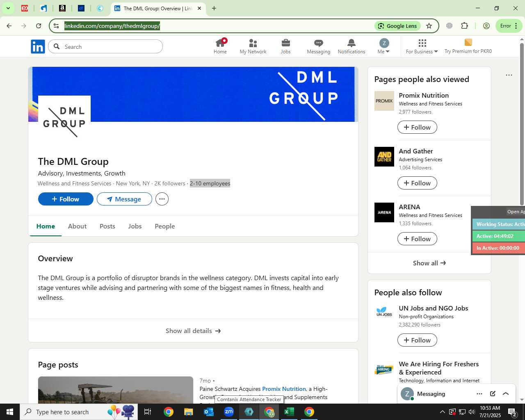Message The DML Group
Screen dimensions: 525x420
[124, 199]
